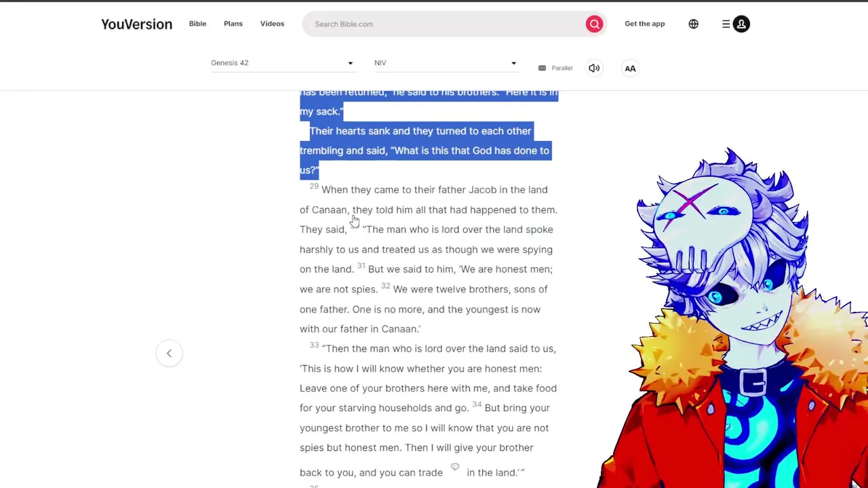This screenshot has width=868, height=488.
Task: Select verse 29 number marker
Action: point(314,186)
